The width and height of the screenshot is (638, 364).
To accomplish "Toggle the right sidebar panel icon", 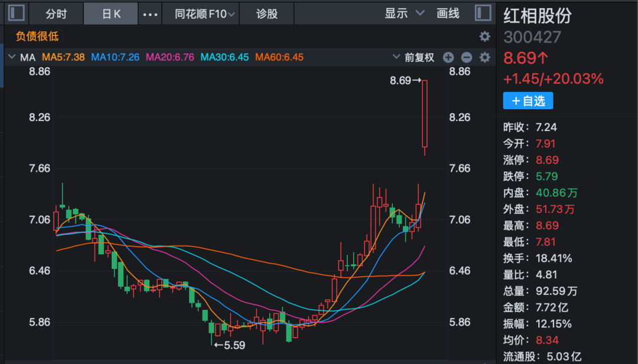I will [483, 14].
